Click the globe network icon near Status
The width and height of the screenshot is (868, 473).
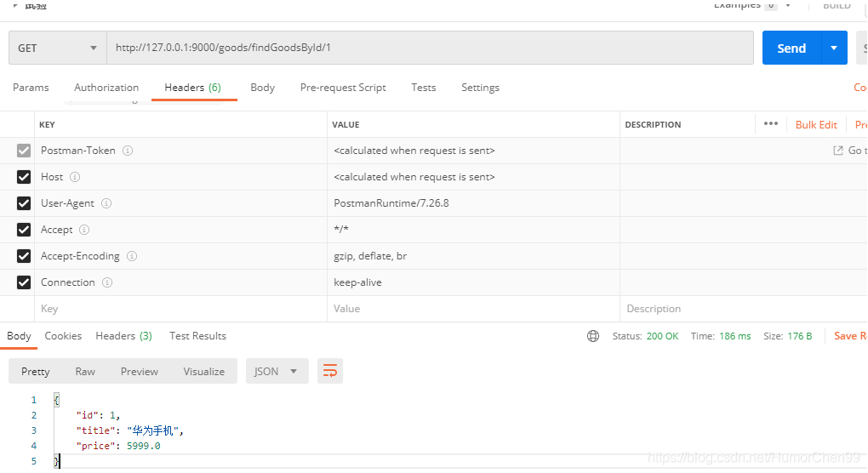tap(593, 336)
